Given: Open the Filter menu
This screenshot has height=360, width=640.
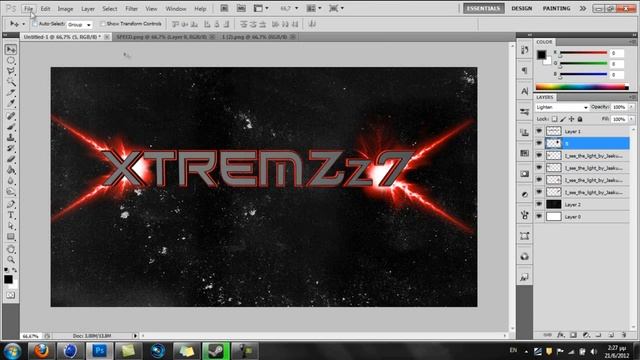Looking at the screenshot, I should 131,9.
